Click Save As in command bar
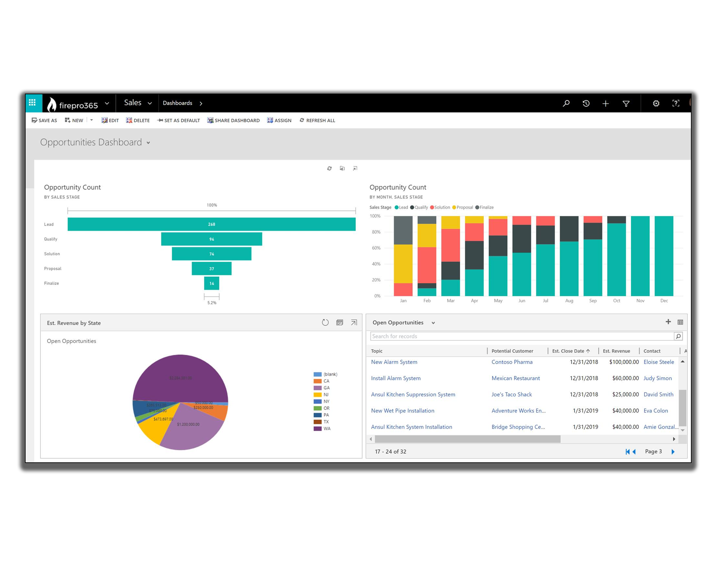This screenshot has width=728, height=563. 44,120
